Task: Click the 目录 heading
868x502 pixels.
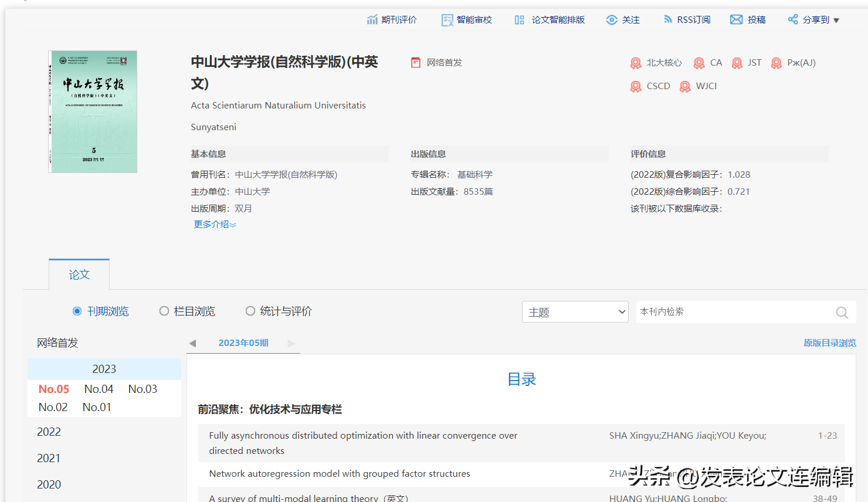Action: click(522, 379)
